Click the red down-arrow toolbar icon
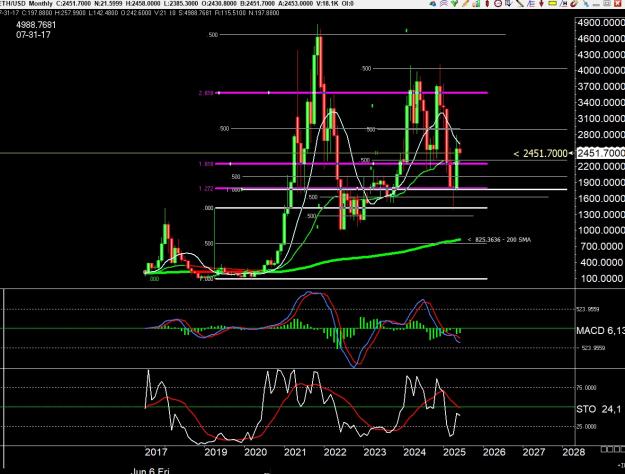The image size is (625, 474). [x=541, y=3]
